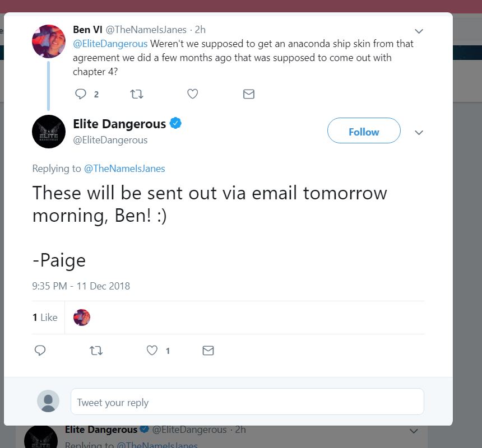Focus the Tweet your reply field
The height and width of the screenshot is (448, 482).
(247, 402)
